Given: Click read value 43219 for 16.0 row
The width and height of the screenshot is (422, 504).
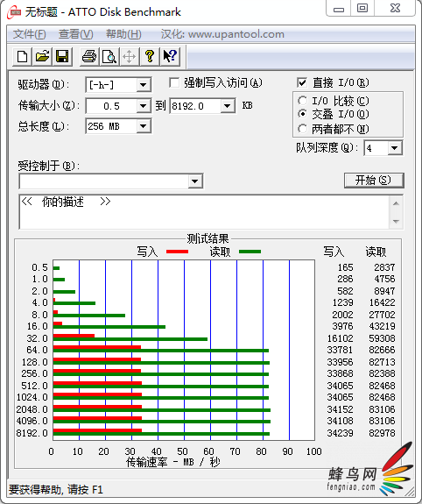Looking at the screenshot, I should pos(382,326).
